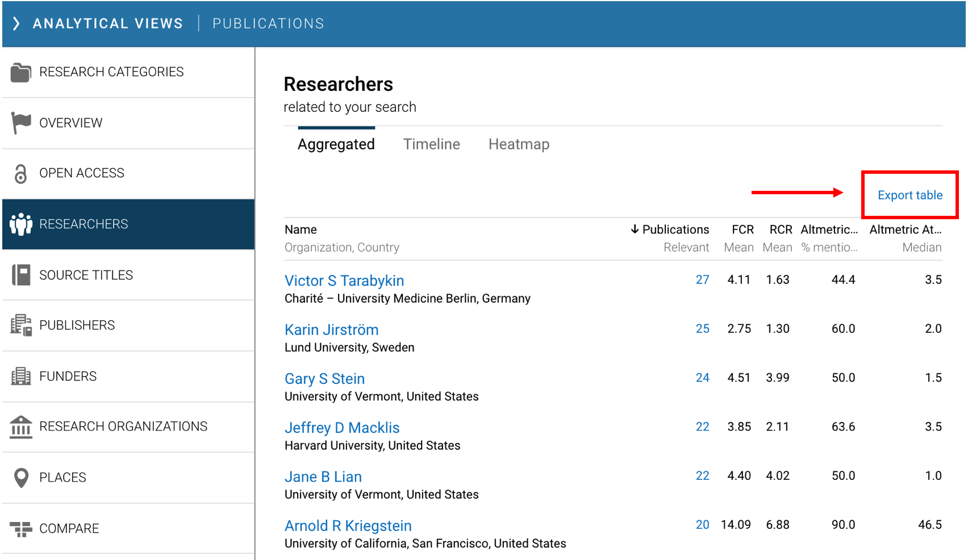Click the Source Titles book icon

point(21,275)
